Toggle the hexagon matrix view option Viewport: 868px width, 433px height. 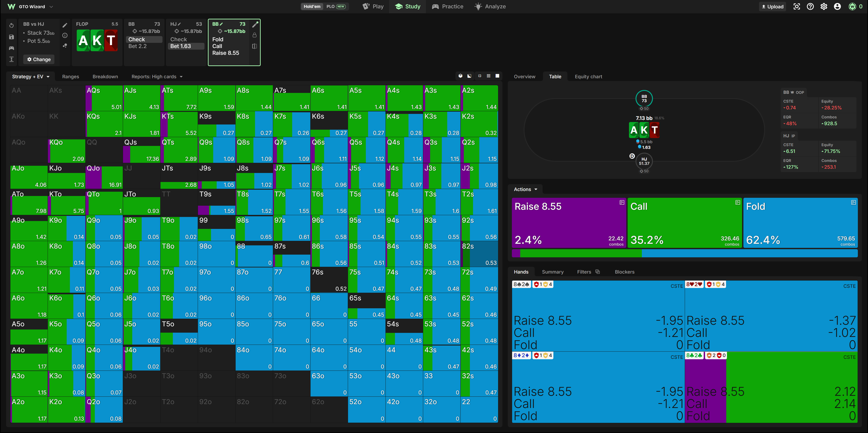coord(461,76)
